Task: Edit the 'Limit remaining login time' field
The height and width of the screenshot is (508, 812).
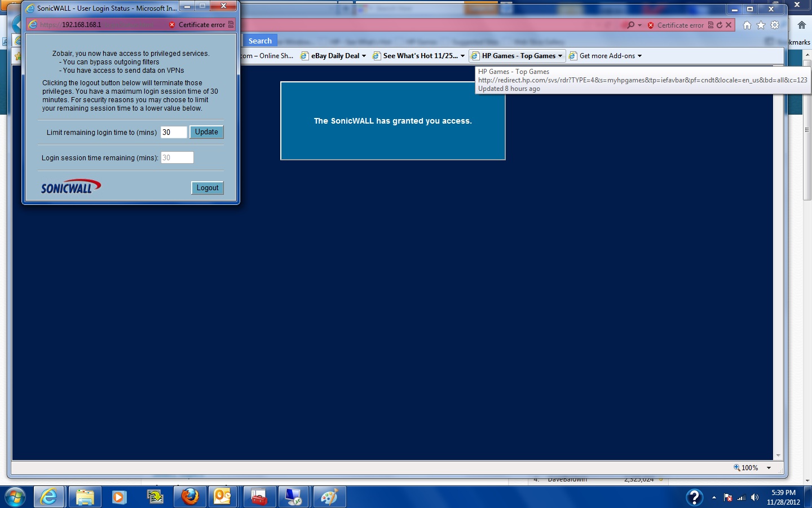Action: (x=174, y=132)
